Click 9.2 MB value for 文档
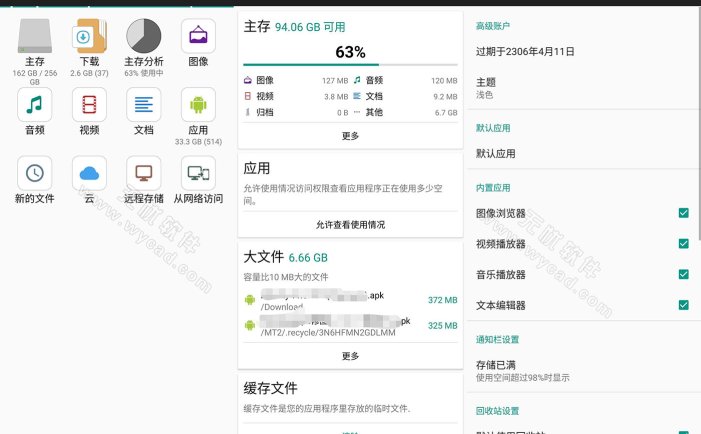Viewport: 701px width, 434px height. (x=445, y=96)
